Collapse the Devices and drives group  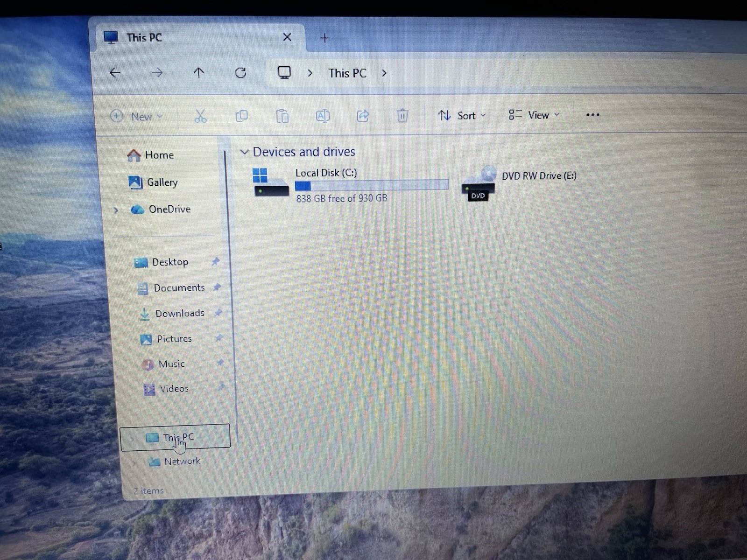(244, 152)
